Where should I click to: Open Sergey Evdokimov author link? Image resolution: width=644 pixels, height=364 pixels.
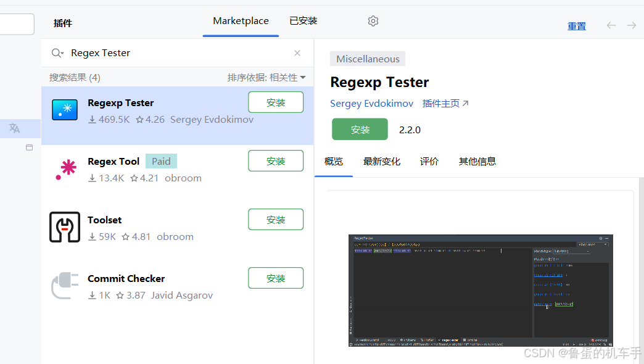[372, 104]
